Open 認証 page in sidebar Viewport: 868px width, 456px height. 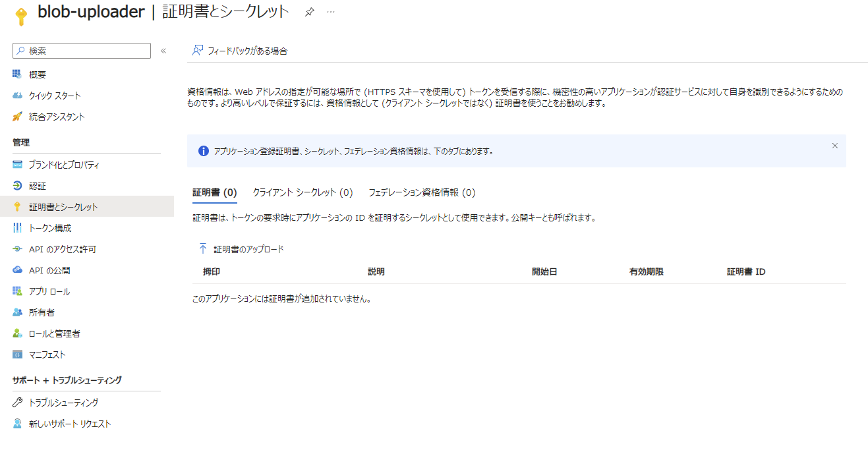38,186
